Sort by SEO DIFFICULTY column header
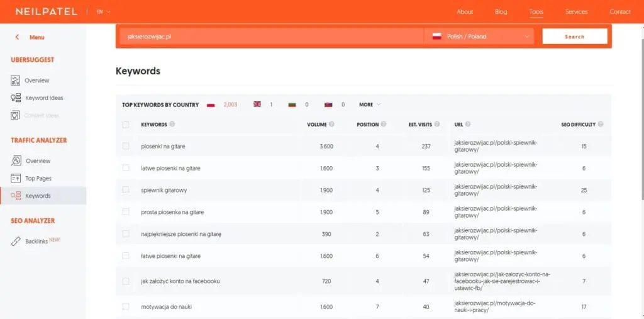The width and height of the screenshot is (644, 319). click(578, 125)
